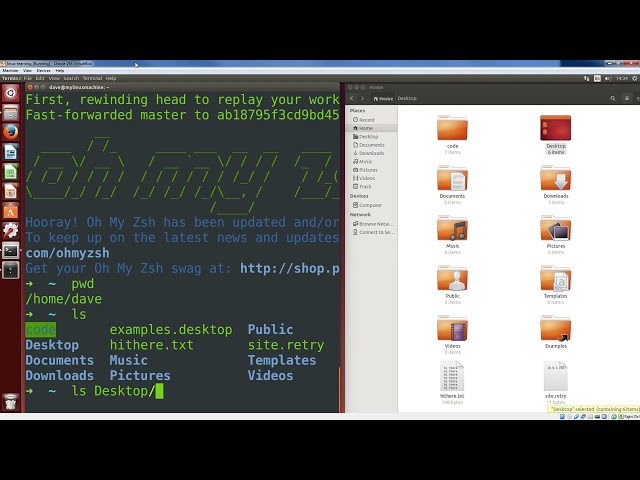This screenshot has height=480, width=640.
Task: Open the keyboard layout indicator
Action: point(597,78)
